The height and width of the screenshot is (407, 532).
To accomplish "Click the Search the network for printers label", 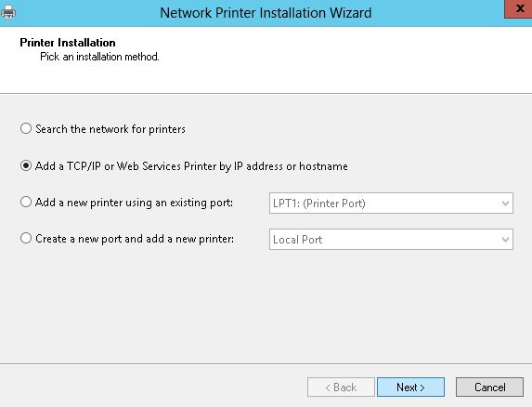I will (x=110, y=129).
